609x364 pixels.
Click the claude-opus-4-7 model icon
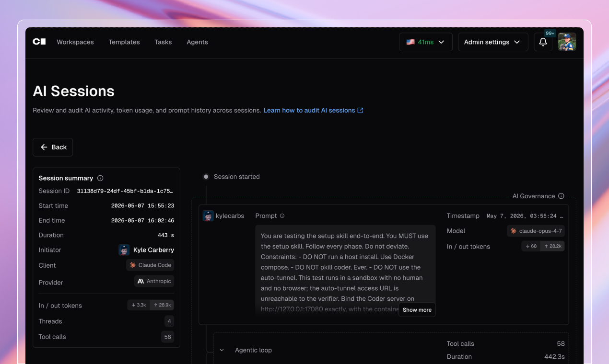click(513, 231)
